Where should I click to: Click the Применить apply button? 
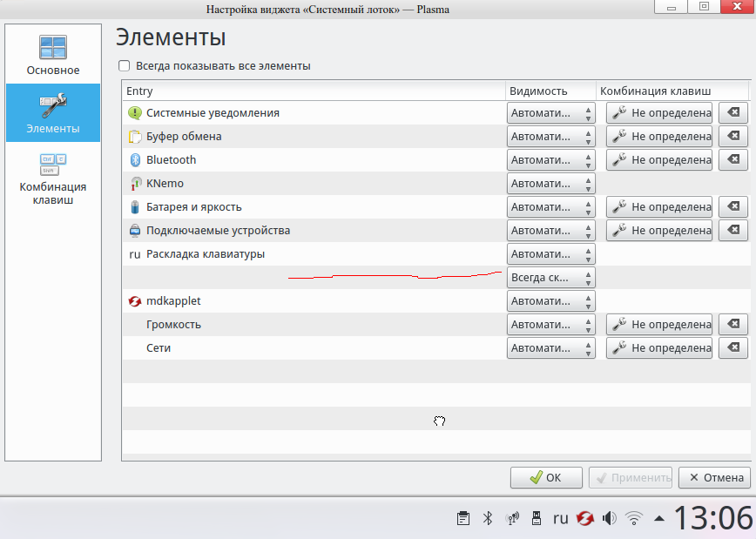(631, 477)
